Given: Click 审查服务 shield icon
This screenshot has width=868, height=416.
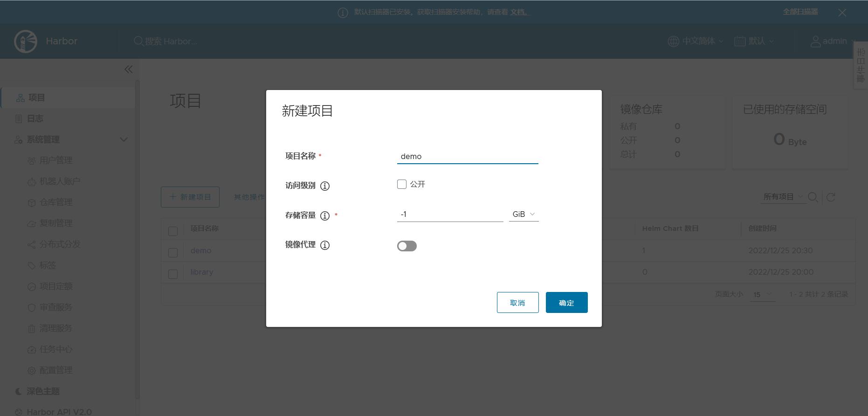Looking at the screenshot, I should coord(31,308).
